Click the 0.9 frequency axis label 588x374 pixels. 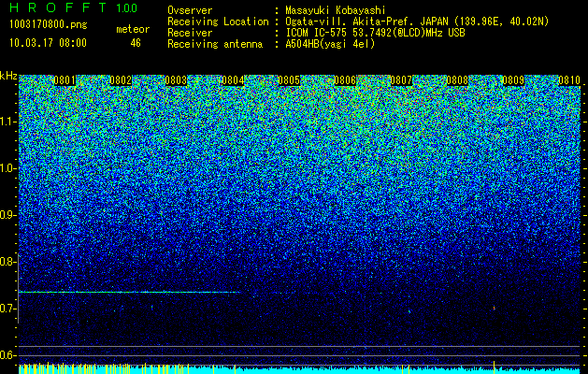[x=8, y=215]
